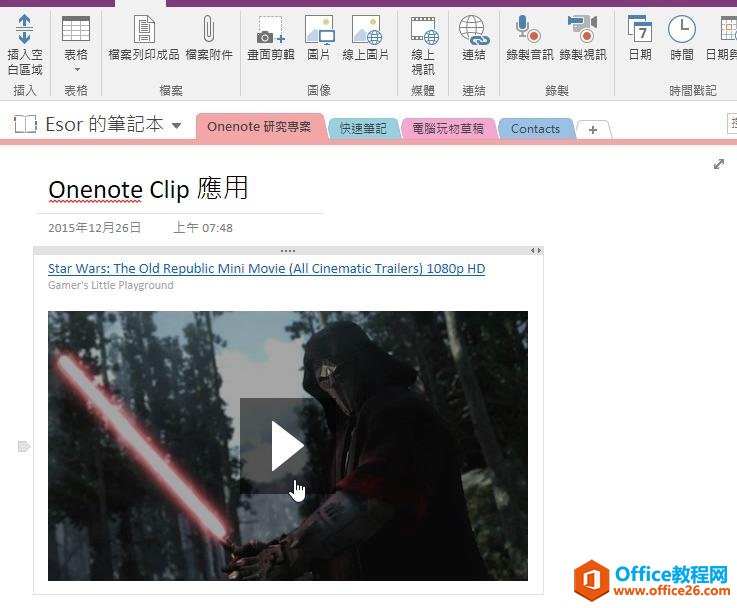Start Record Video (錄製視訊)
Viewport: 737px width, 608px height.
pos(583,39)
